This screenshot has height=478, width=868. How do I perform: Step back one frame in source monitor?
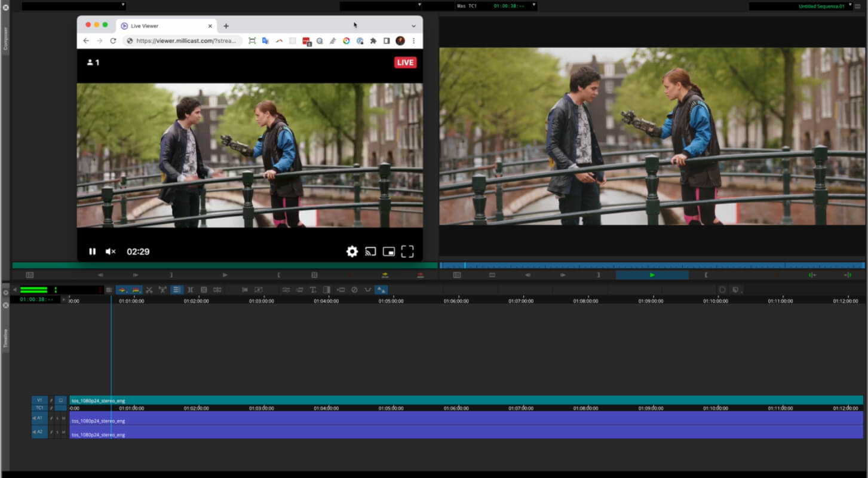coord(100,275)
